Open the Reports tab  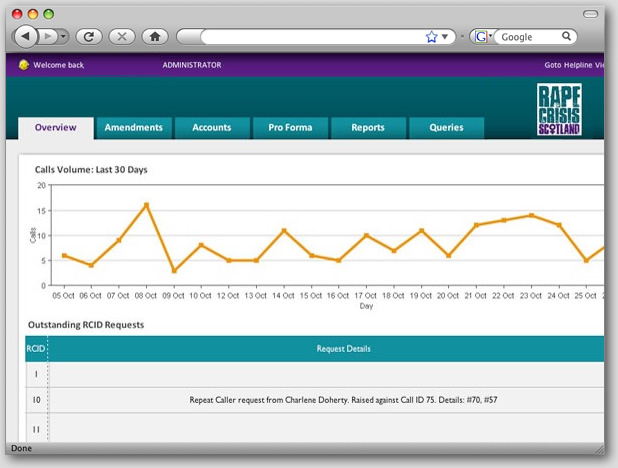coord(368,128)
